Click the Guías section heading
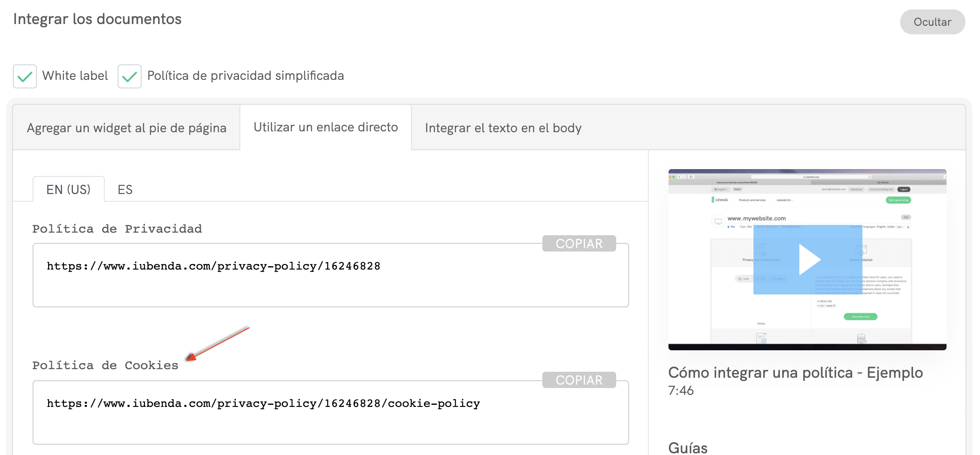 coord(687,448)
